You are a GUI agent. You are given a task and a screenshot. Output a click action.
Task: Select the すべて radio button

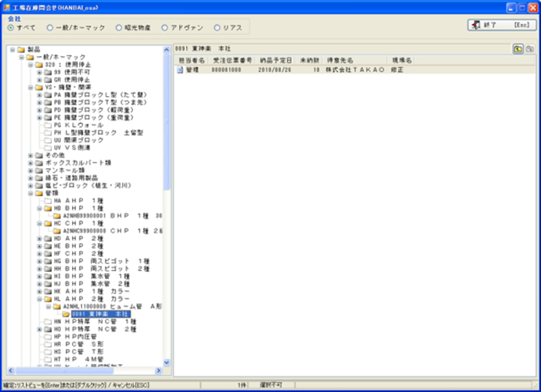coord(11,28)
